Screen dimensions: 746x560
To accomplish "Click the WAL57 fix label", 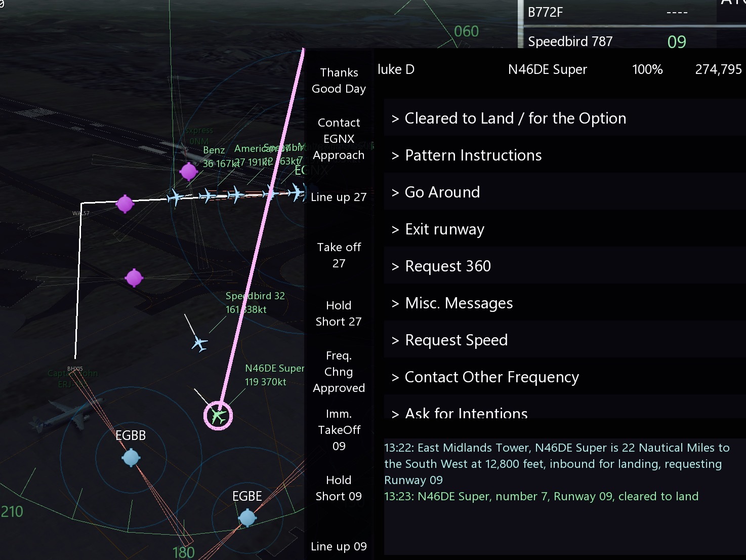I will tap(80, 213).
